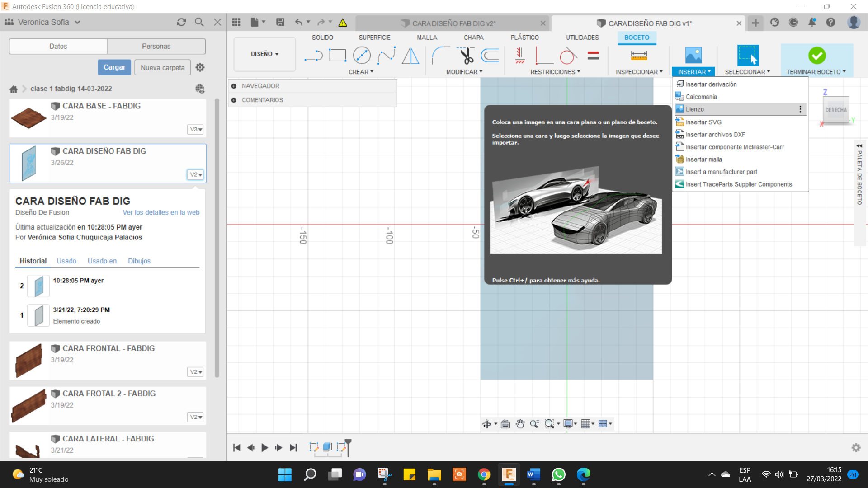This screenshot has width=868, height=488.
Task: Select the Circle sketch tool
Action: pyautogui.click(x=362, y=56)
